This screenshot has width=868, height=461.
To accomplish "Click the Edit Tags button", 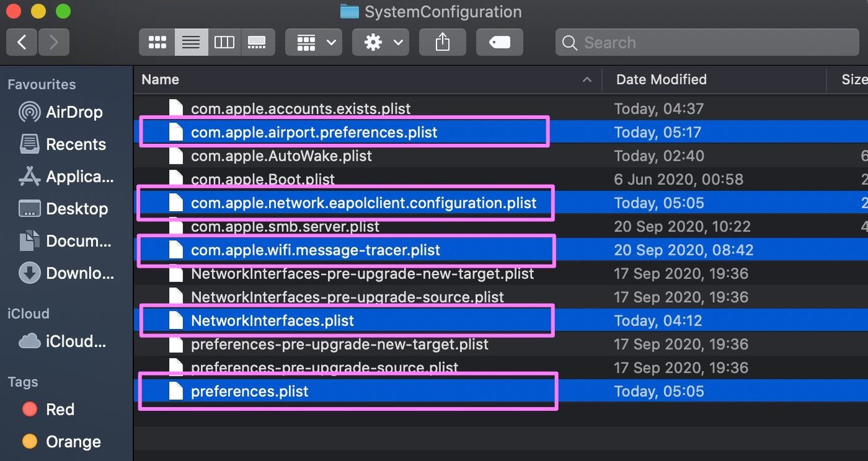I will coord(499,42).
